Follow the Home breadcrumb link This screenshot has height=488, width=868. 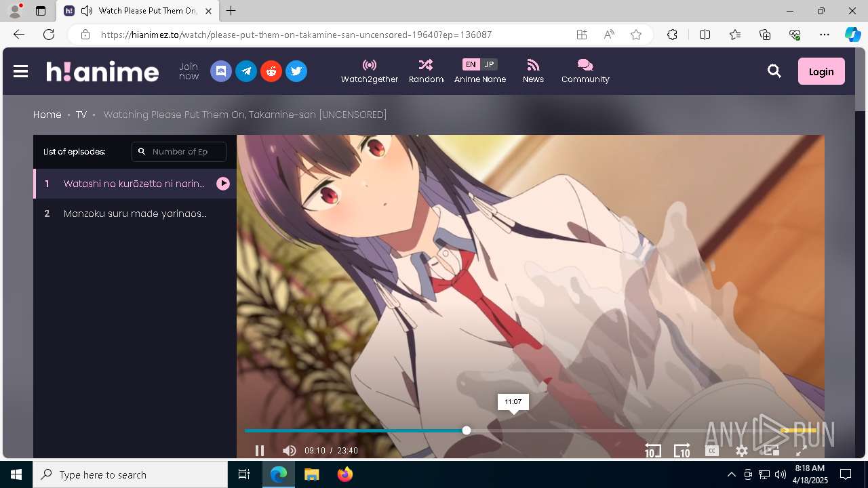pyautogui.click(x=47, y=115)
